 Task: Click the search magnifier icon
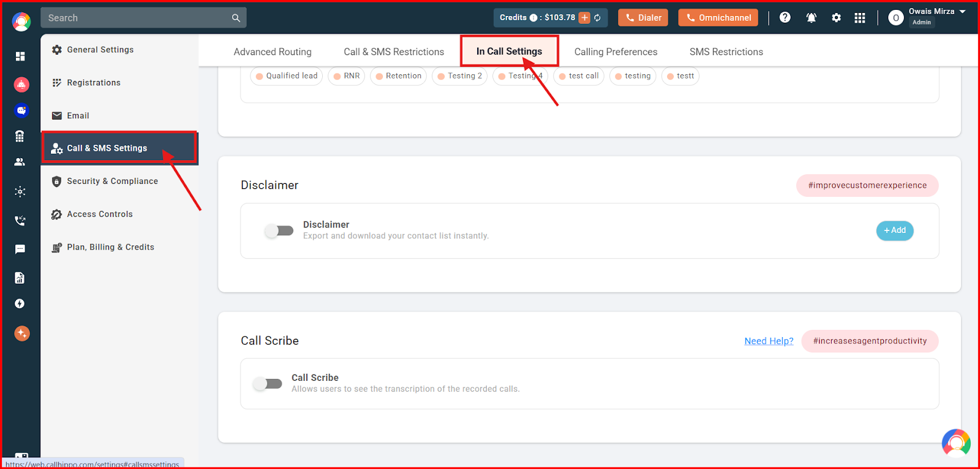tap(236, 18)
